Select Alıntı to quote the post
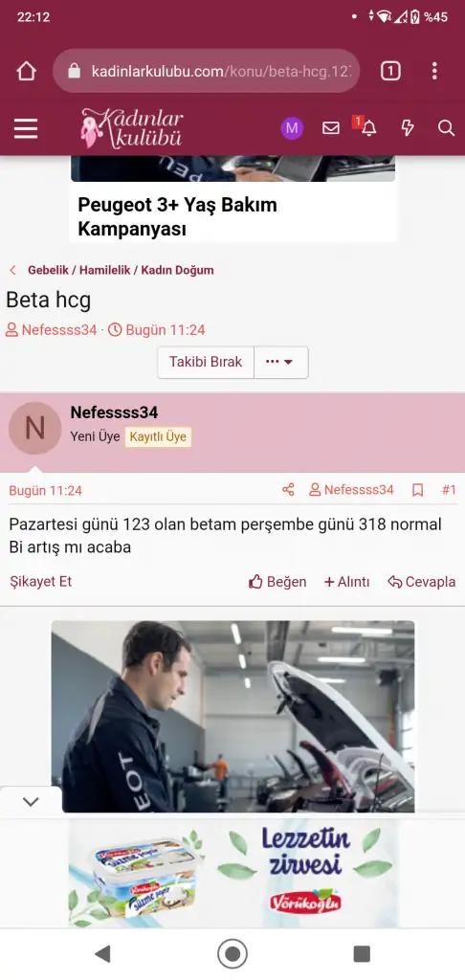 [x=347, y=582]
